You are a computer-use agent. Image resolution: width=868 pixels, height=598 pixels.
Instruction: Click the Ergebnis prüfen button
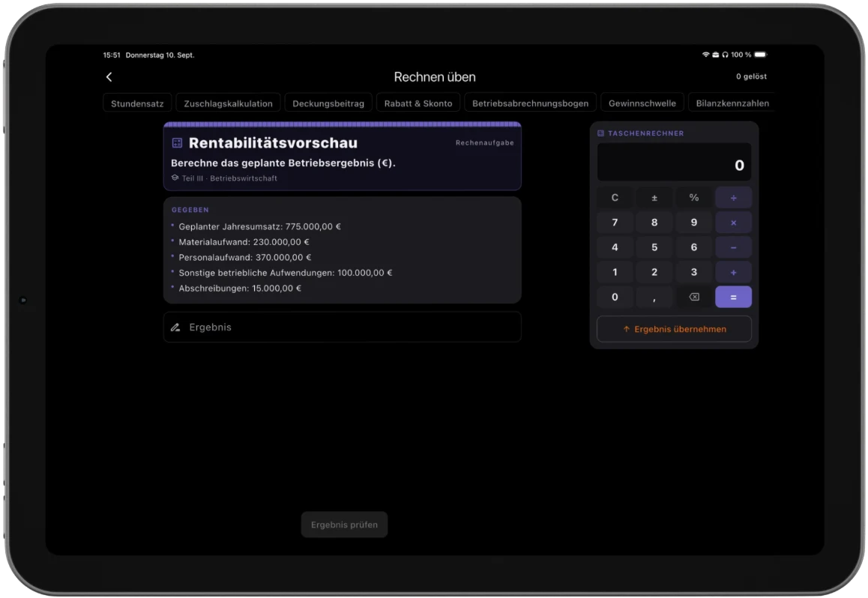tap(344, 525)
